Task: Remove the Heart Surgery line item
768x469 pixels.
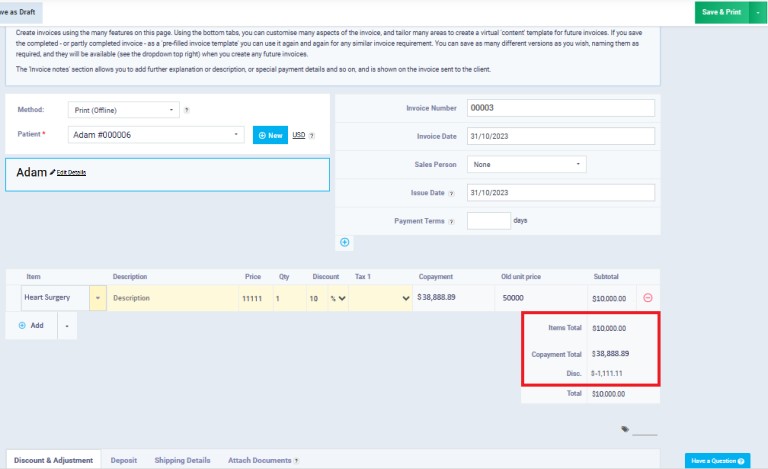Action: click(x=647, y=298)
